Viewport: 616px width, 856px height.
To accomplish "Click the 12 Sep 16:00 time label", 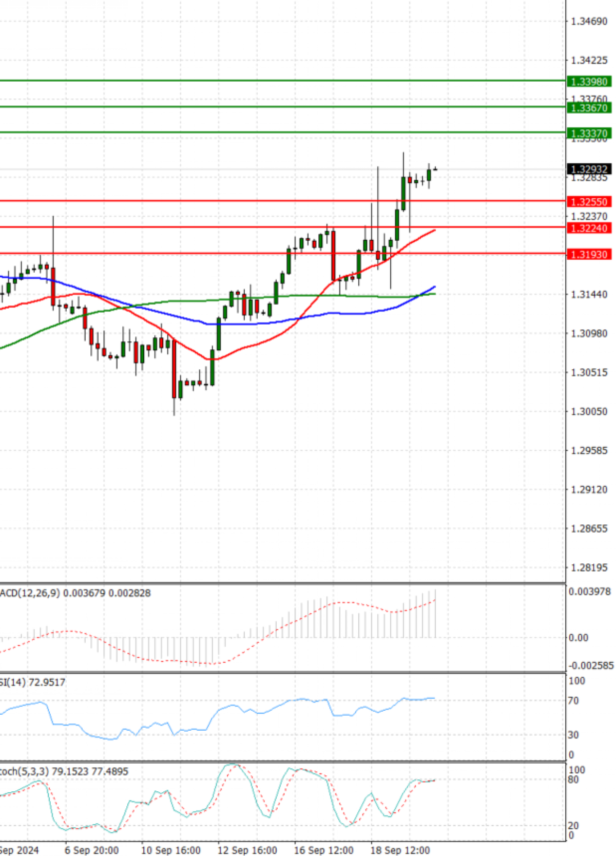I will (x=247, y=850).
